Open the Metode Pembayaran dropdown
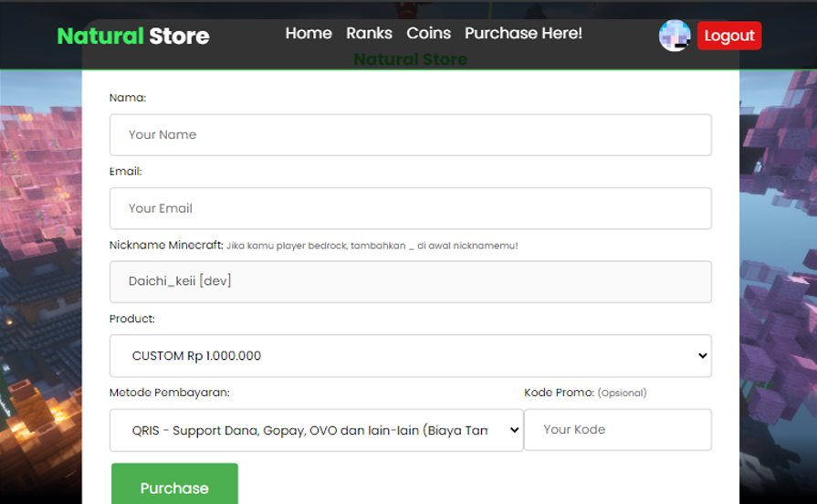 point(316,430)
